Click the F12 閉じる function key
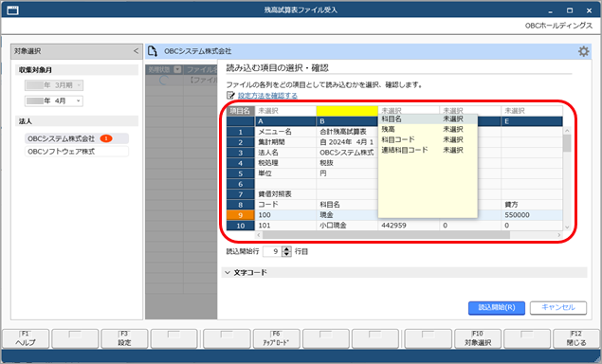The height and width of the screenshot is (364, 602). point(576,338)
